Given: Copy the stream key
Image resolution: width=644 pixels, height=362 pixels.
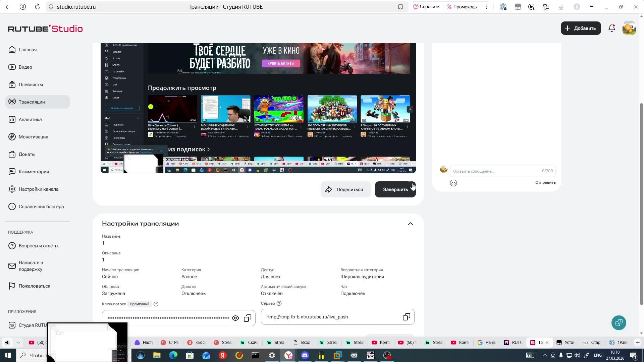Looking at the screenshot, I should (x=248, y=318).
